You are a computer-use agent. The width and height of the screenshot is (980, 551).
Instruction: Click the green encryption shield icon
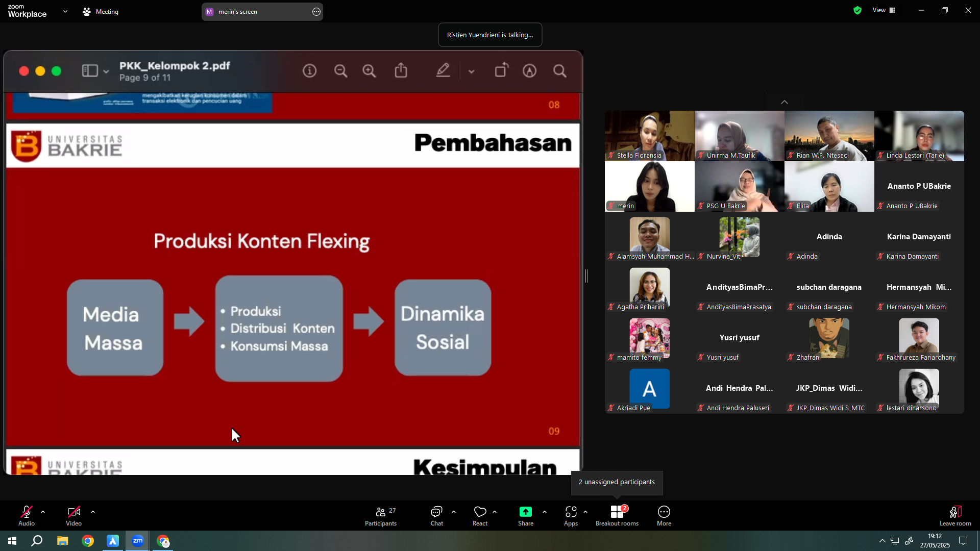click(x=857, y=10)
